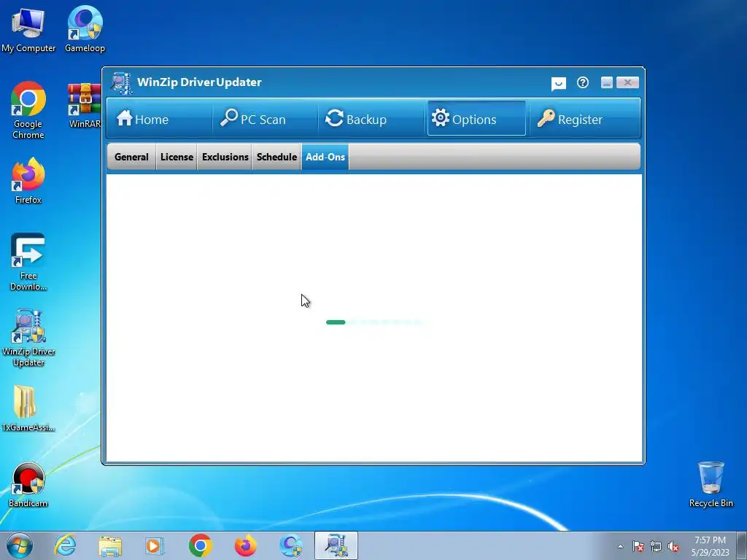Show hidden system tray icons
The width and height of the screenshot is (747, 560).
[x=620, y=547]
